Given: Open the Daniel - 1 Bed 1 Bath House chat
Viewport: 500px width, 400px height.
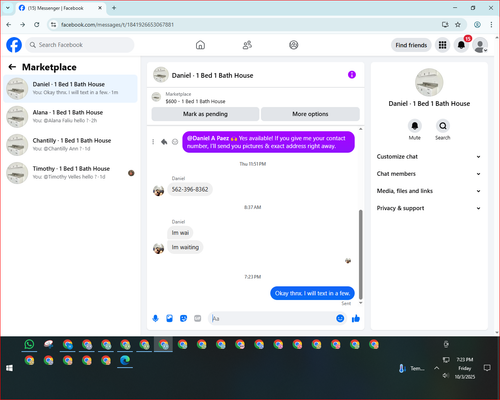Looking at the screenshot, I should (x=70, y=88).
